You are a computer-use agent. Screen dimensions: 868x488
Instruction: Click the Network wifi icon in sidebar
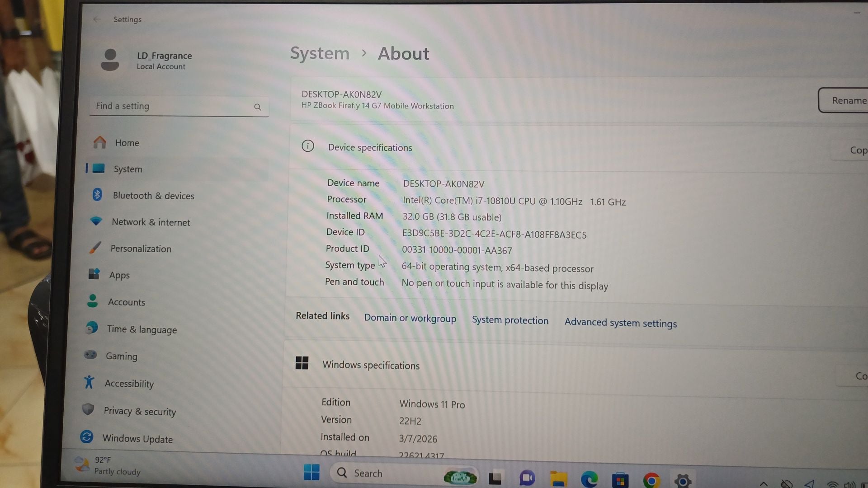[x=96, y=221]
